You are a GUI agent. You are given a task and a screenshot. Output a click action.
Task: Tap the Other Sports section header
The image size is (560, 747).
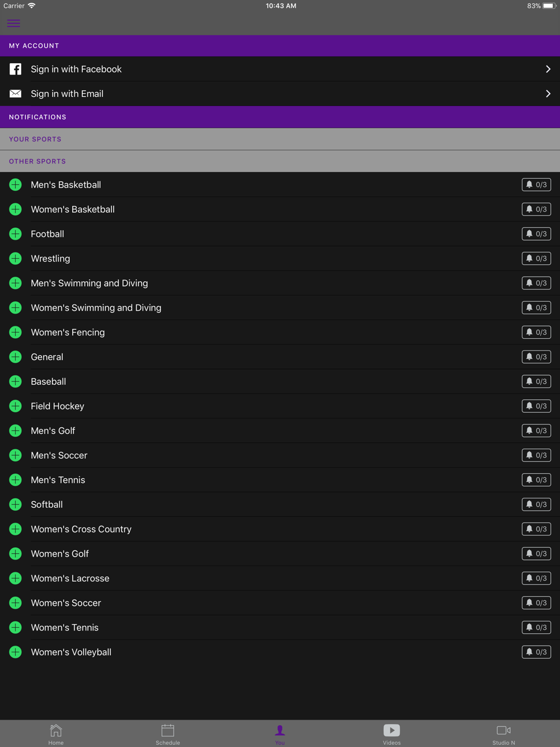[x=280, y=161]
